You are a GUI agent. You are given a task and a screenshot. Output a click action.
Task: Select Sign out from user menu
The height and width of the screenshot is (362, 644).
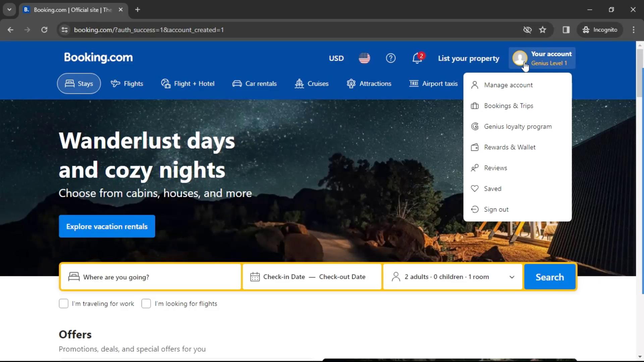tap(496, 209)
